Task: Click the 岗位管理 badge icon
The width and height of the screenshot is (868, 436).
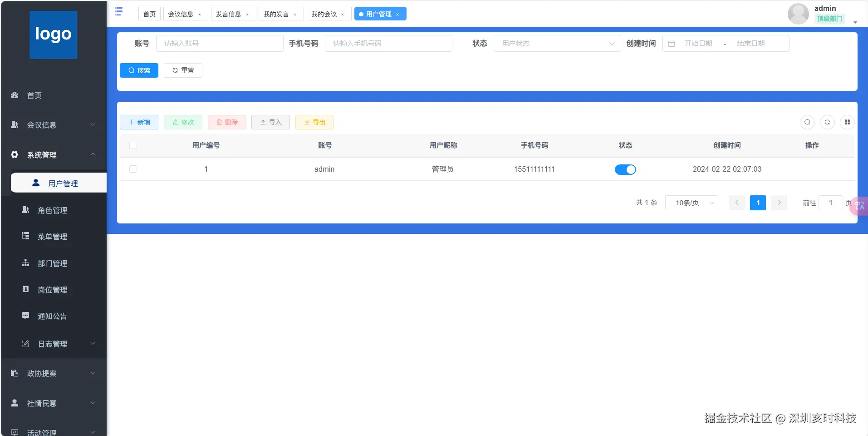Action: click(25, 289)
